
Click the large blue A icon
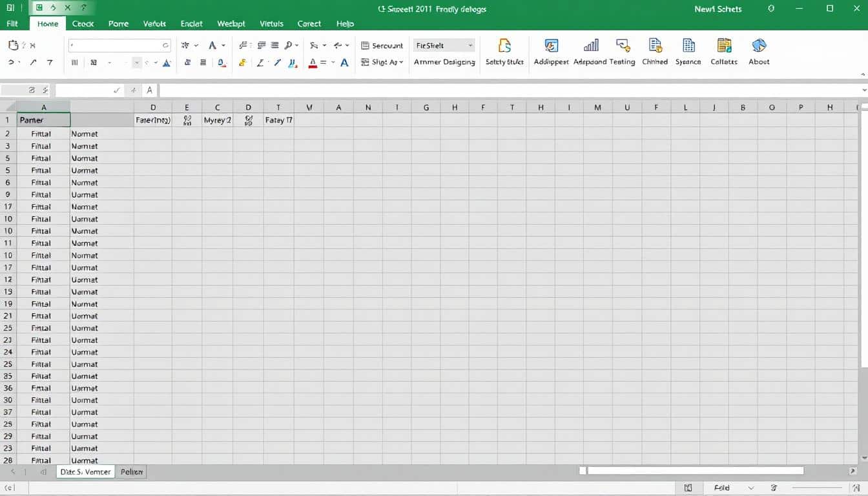coord(344,63)
